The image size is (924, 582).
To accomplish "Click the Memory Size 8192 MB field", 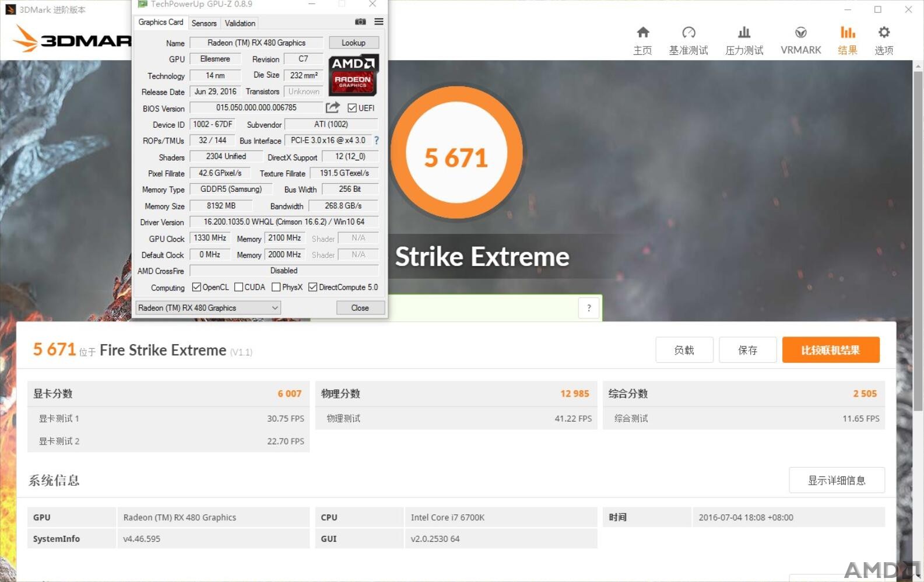I will 221,206.
